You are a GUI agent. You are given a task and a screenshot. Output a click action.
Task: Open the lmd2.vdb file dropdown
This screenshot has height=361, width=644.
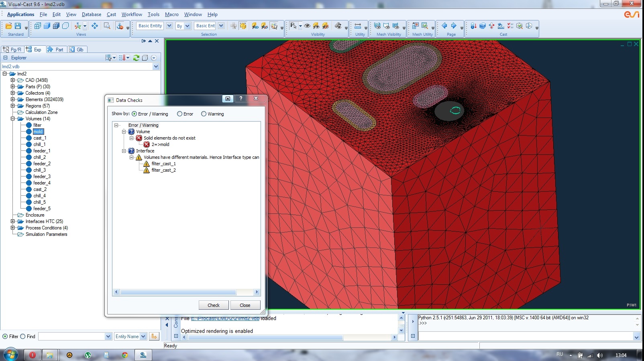coord(156,67)
